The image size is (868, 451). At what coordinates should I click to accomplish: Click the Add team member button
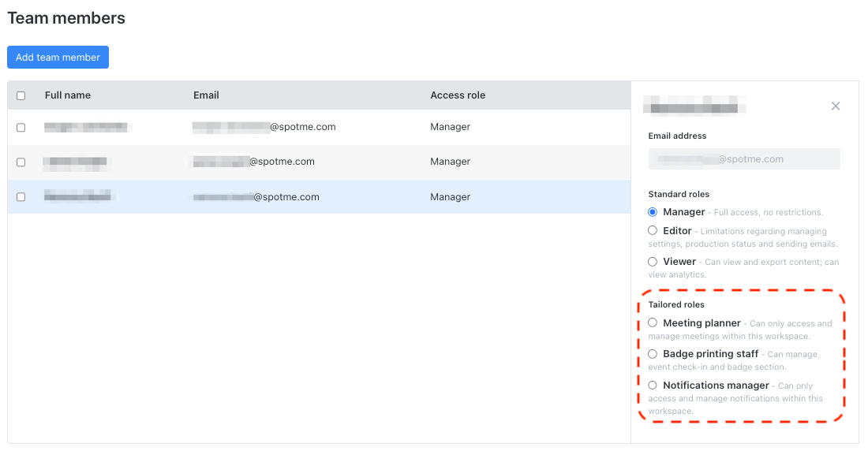coord(58,57)
